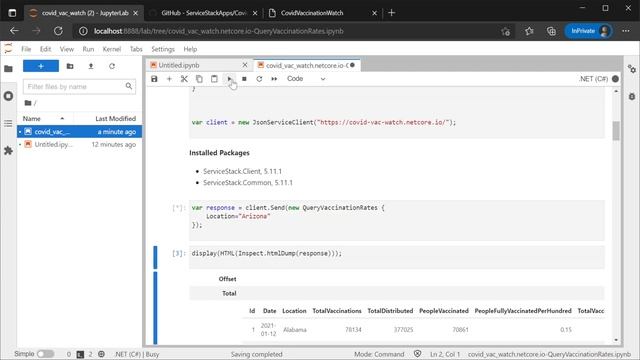Viewport: 640px width, 360px height.
Task: Paste cells from clipboard in toolbar
Action: tap(214, 79)
